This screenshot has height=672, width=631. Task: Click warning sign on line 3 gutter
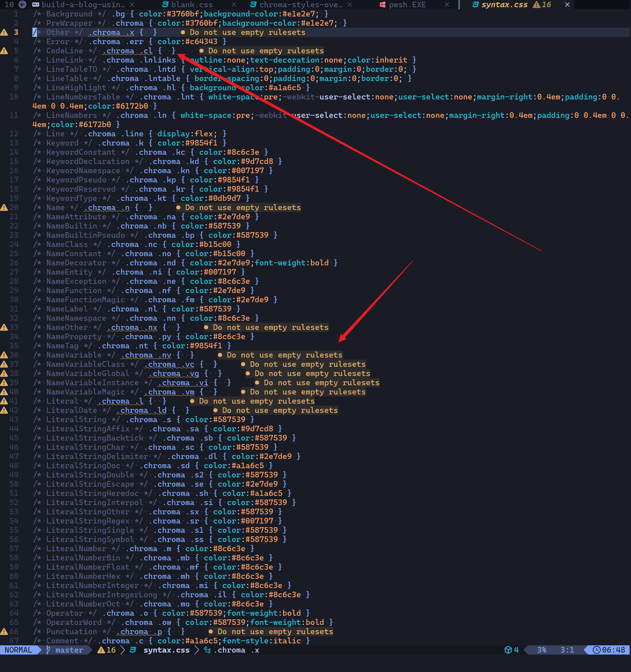point(4,33)
